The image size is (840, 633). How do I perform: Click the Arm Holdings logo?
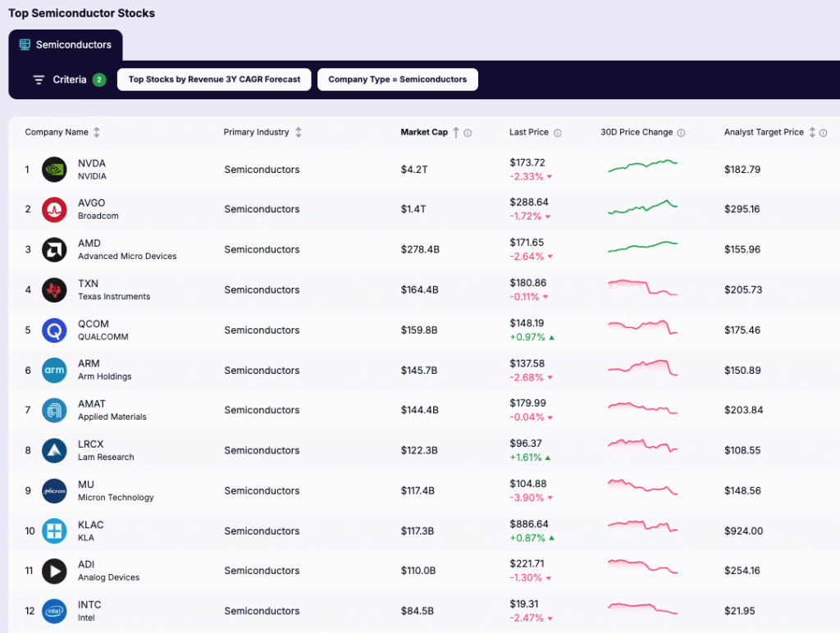click(54, 370)
